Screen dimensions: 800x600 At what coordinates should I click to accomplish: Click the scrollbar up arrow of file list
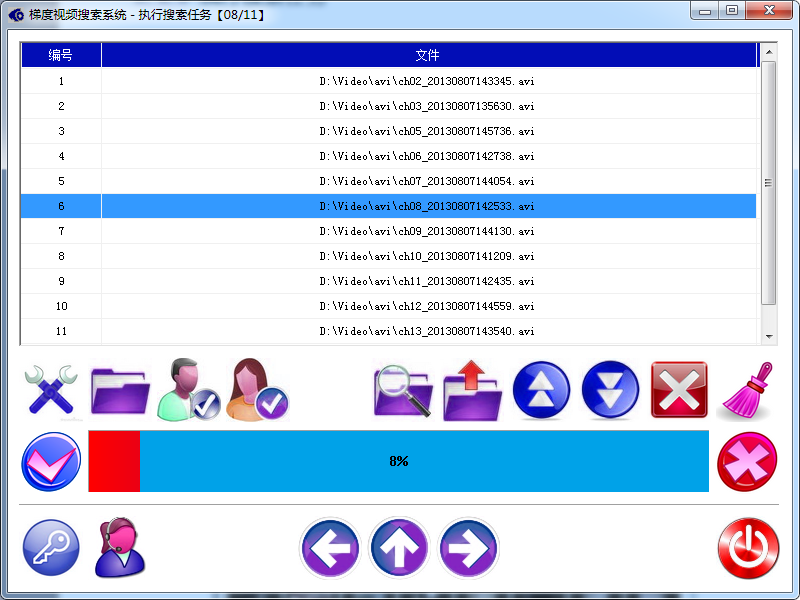pyautogui.click(x=769, y=52)
